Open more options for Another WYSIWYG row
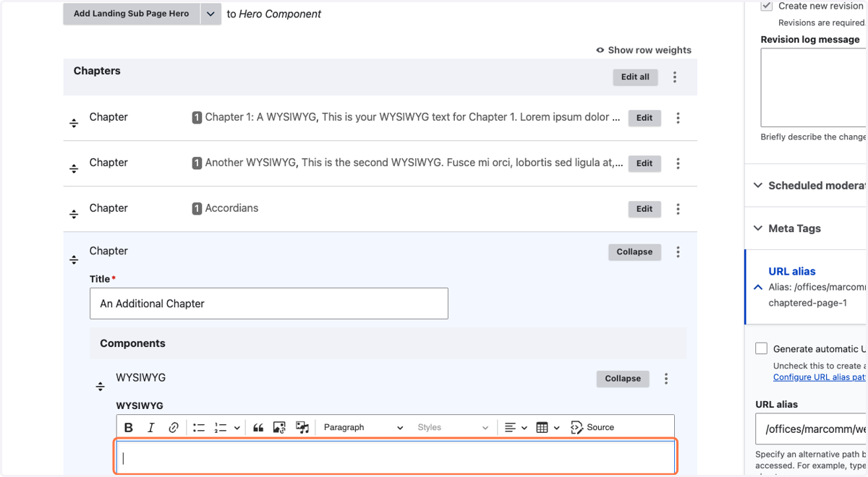Screen dimensions: 868x477 coord(678,163)
